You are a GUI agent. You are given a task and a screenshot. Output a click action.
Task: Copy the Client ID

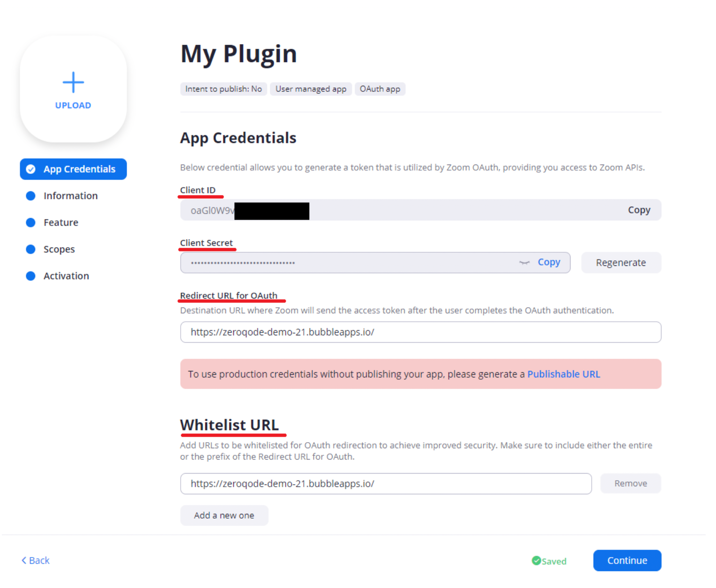click(639, 210)
